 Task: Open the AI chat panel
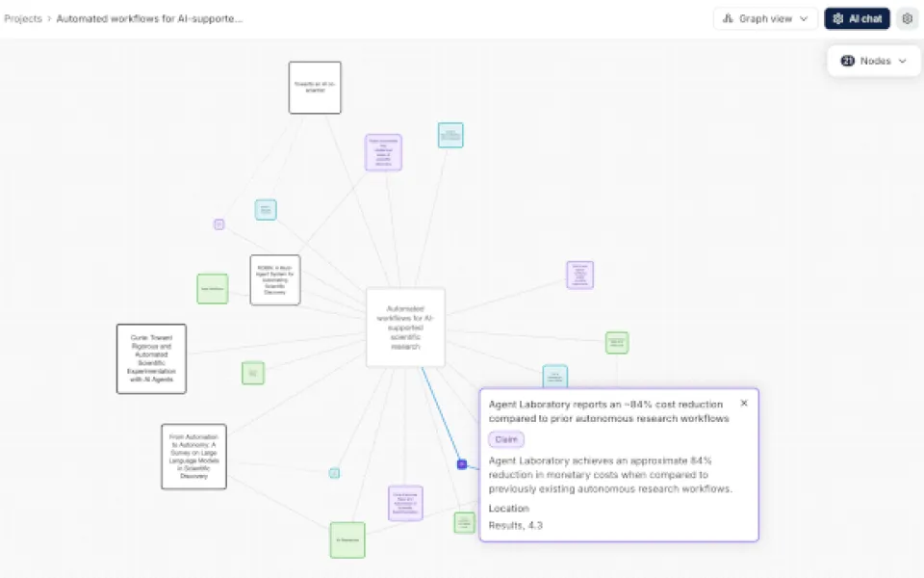tap(858, 19)
